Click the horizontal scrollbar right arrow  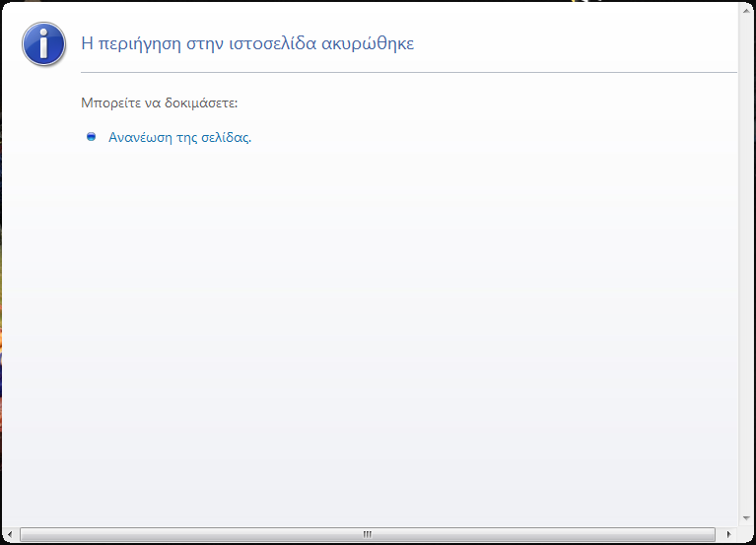[728, 534]
